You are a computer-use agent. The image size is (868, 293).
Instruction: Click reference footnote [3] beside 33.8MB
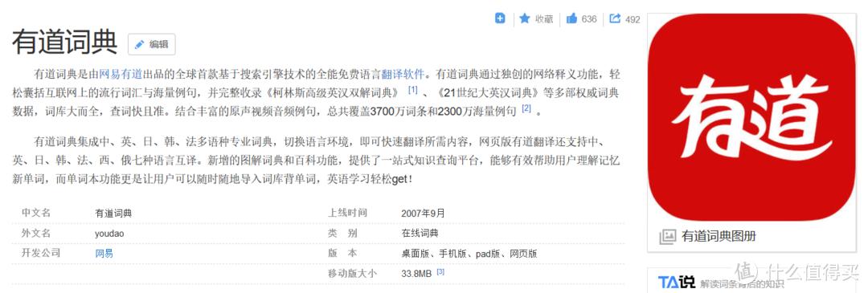point(440,271)
